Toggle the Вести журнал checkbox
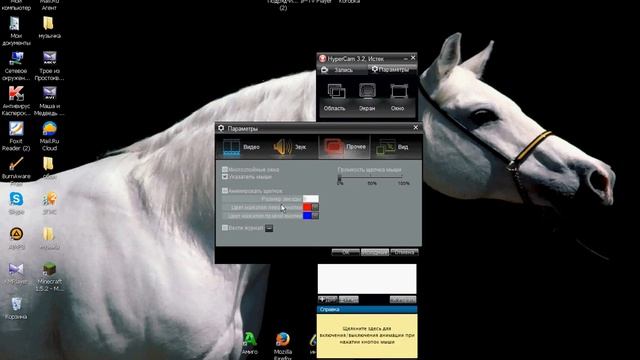This screenshot has height=360, width=640. [224, 228]
